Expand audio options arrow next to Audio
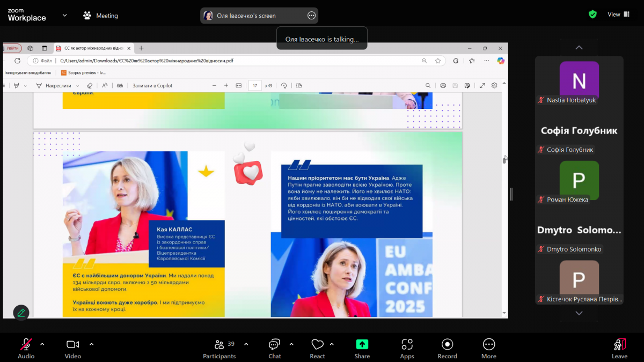Screen dimensions: 644x362 click(42, 344)
